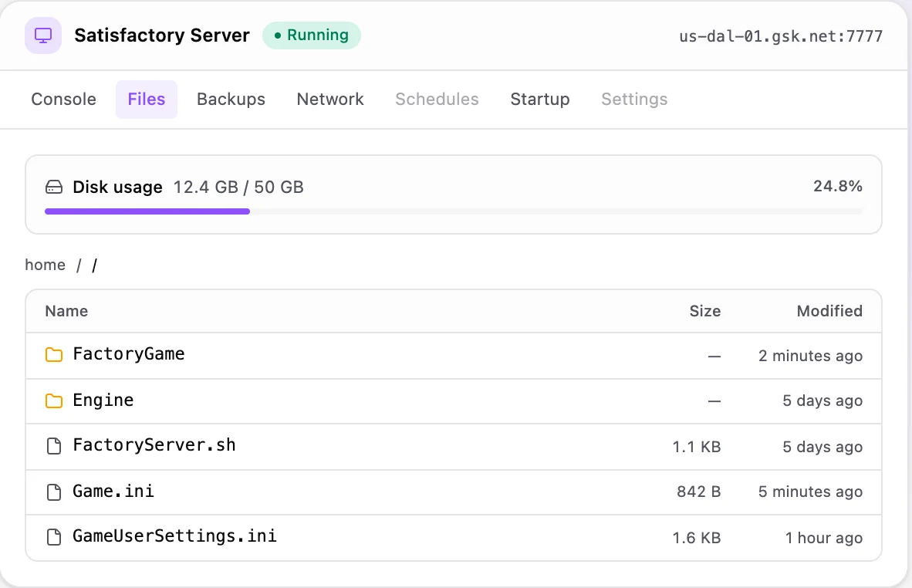Viewport: 912px width, 588px height.
Task: Click the FactoryServer.sh row's 5 days ago cell
Action: 822,447
